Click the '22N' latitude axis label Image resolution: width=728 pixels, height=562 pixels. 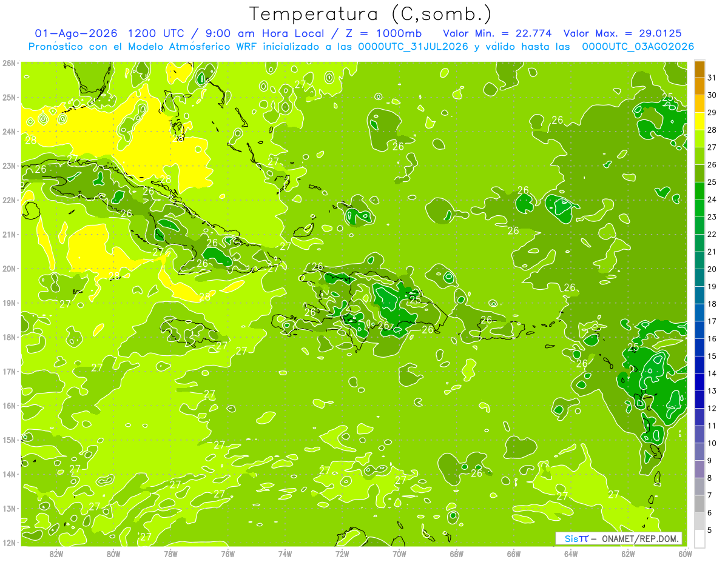click(x=9, y=200)
